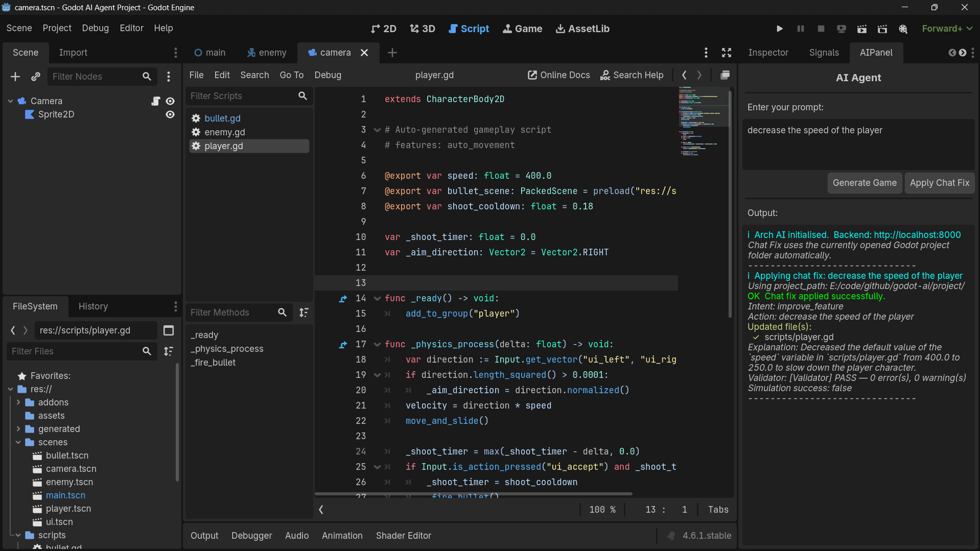
Task: Run the project with Play button
Action: [x=780, y=29]
